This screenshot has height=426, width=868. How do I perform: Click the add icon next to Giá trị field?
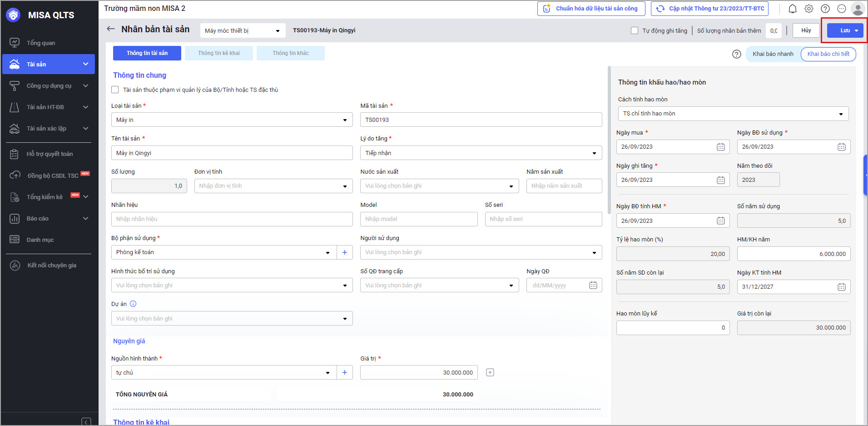(490, 372)
